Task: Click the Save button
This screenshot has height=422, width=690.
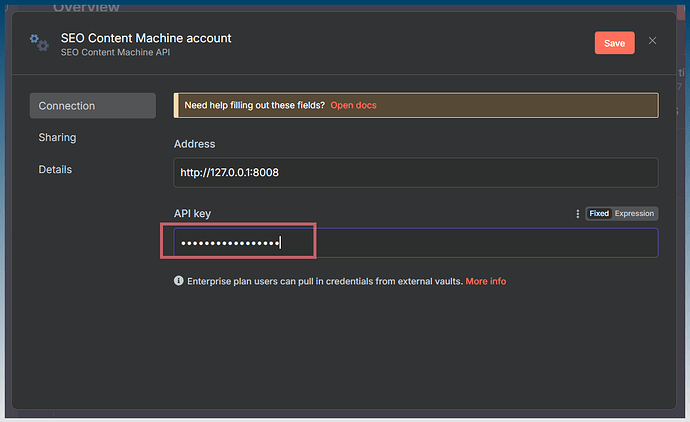Action: (x=614, y=43)
